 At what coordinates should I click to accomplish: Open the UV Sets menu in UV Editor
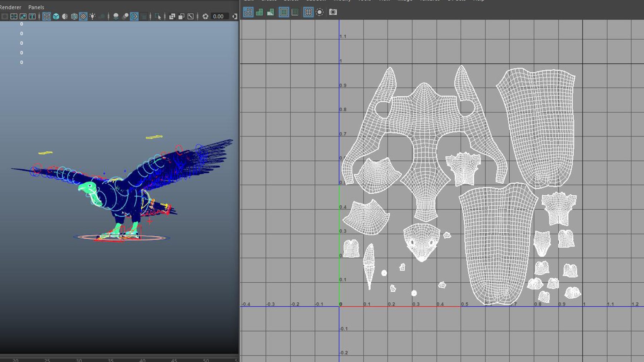pyautogui.click(x=457, y=1)
